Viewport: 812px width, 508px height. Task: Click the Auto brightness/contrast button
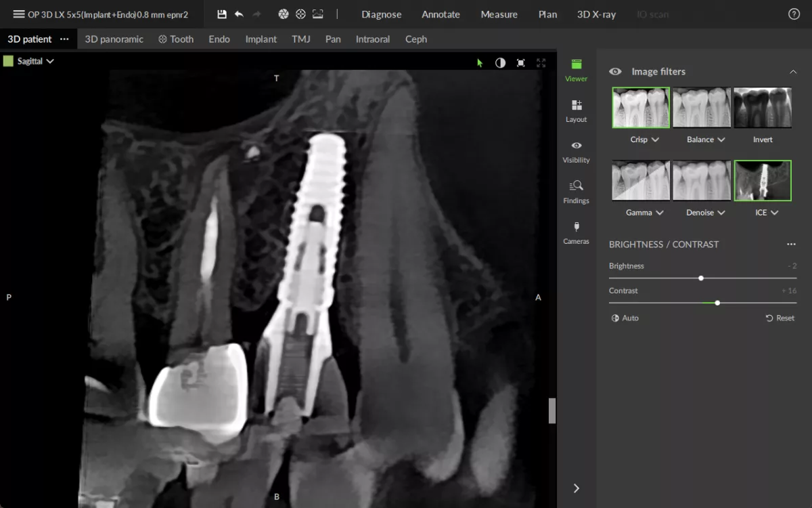[625, 318]
